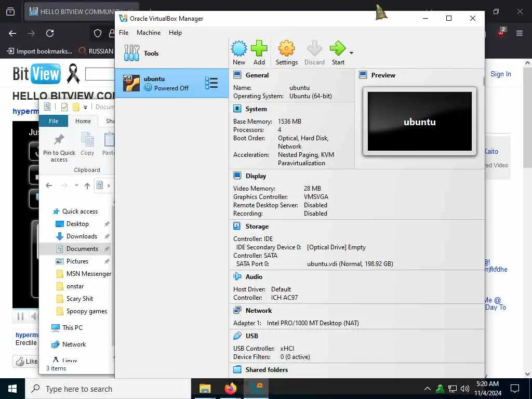The image size is (532, 399).
Task: Open Downloads in Explorer sidebar
Action: [82, 236]
